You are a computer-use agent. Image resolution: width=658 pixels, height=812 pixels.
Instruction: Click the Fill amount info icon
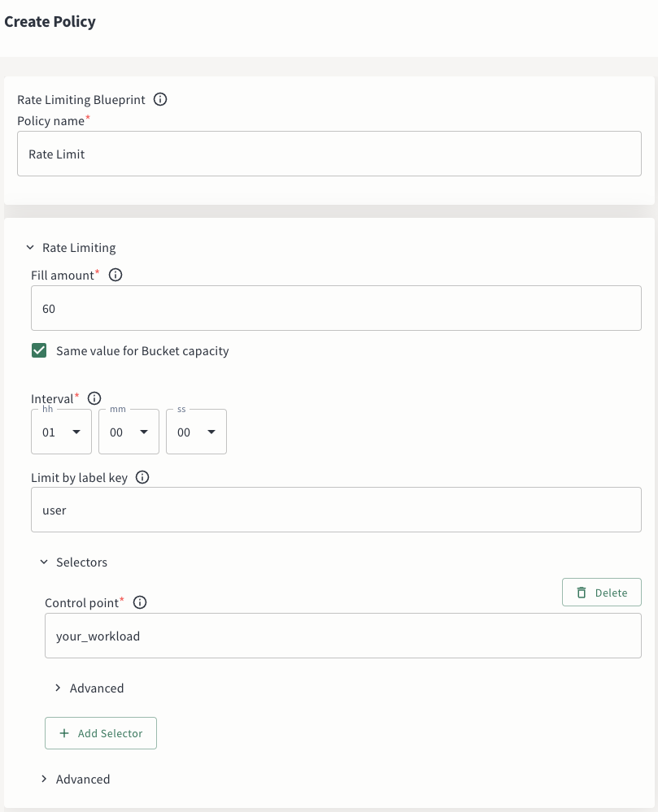click(x=115, y=276)
